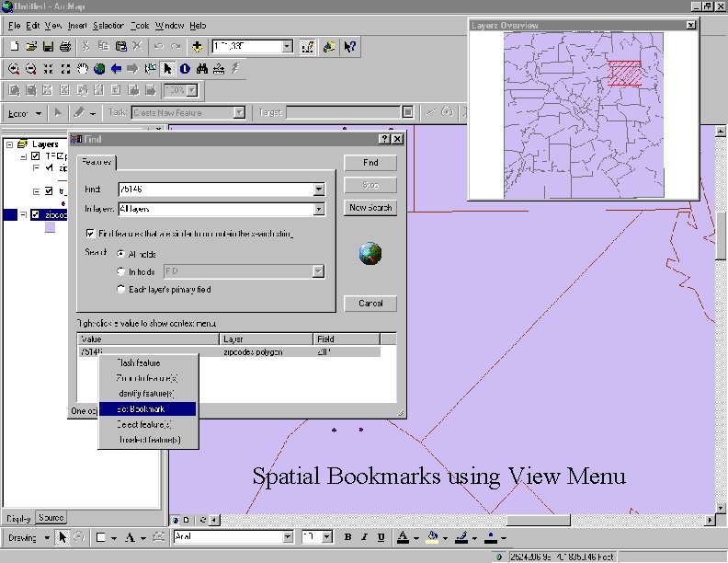
Task: Go back to previous extent blue arrow
Action: (x=116, y=69)
